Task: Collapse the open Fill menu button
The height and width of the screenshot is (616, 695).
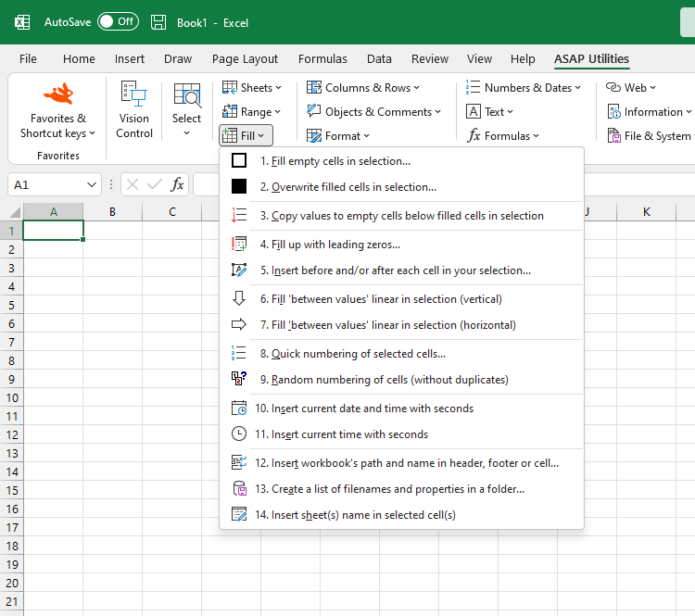Action: tap(246, 135)
